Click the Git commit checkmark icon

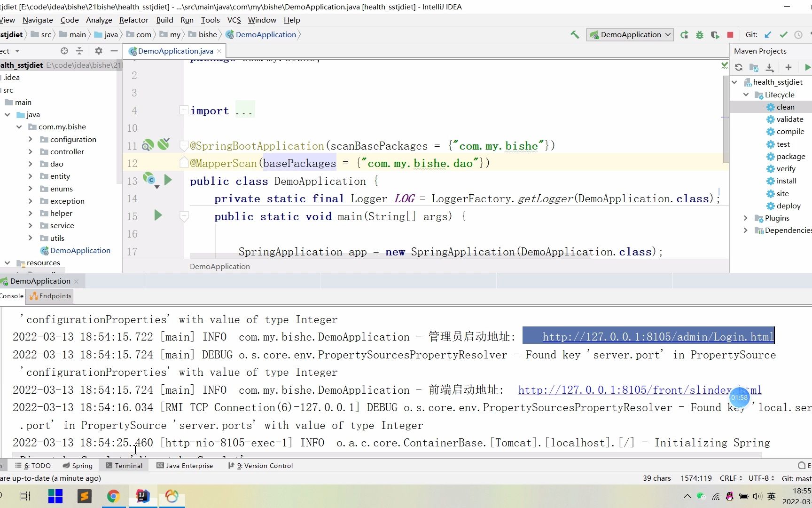[x=783, y=35]
